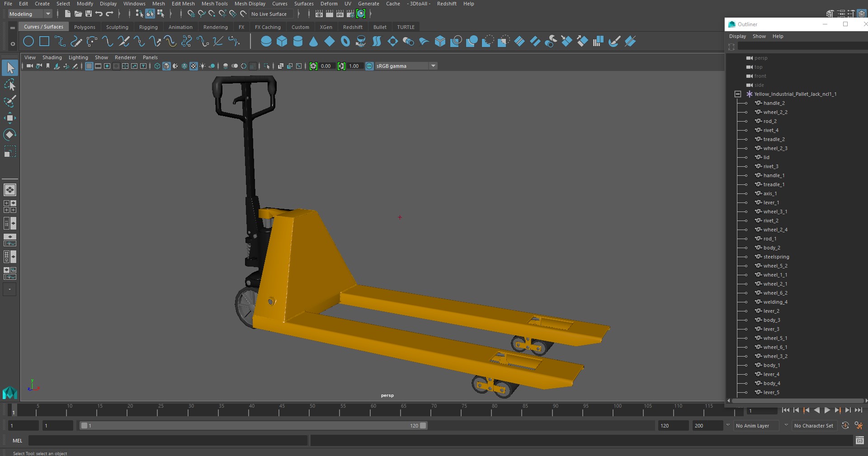Click the Save Scene icon
Screen dimensions: 868x456
coord(89,14)
